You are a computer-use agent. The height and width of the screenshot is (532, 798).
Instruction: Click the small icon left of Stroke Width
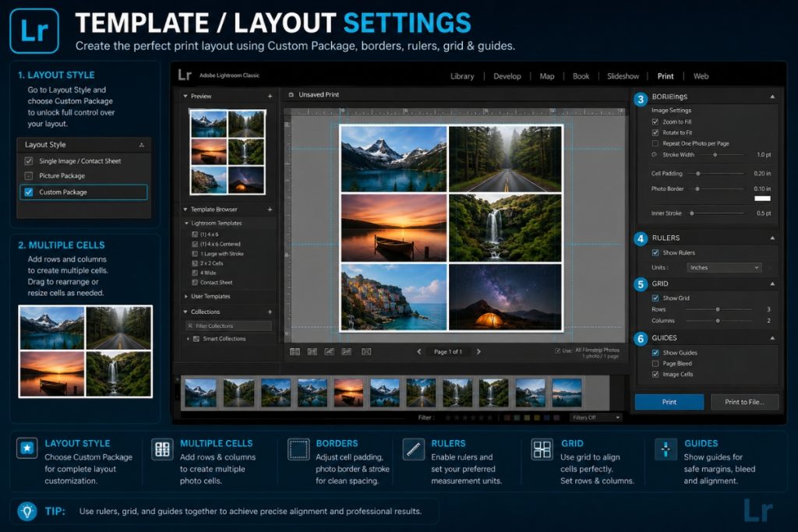[x=654, y=155]
